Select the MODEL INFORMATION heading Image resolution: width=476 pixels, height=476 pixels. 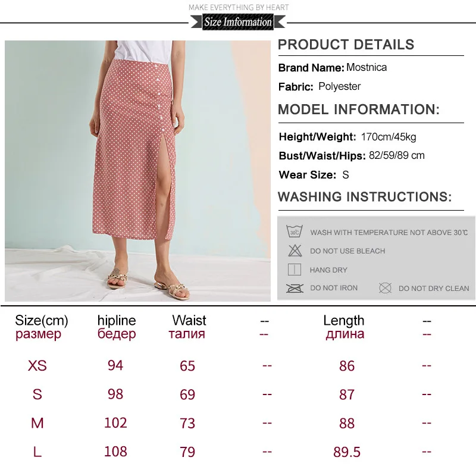point(359,109)
